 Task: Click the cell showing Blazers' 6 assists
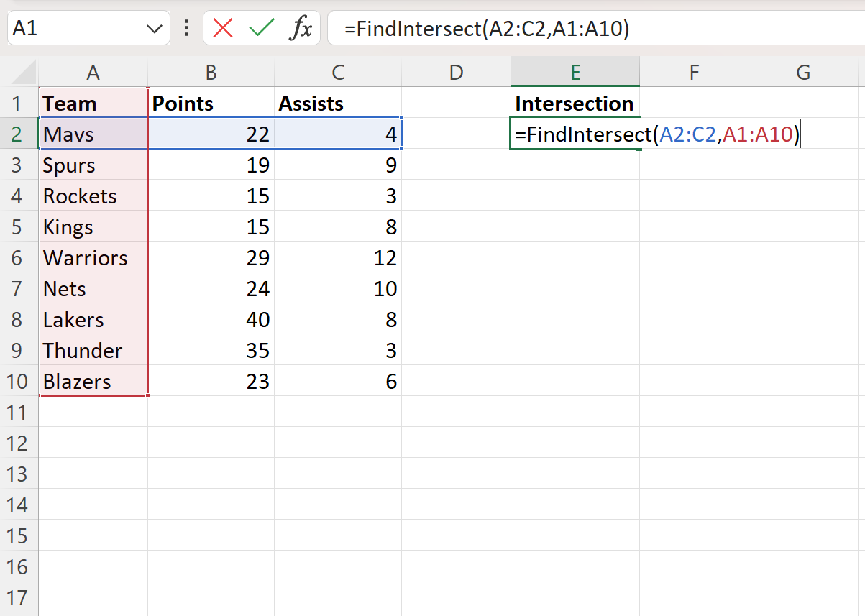pos(338,381)
